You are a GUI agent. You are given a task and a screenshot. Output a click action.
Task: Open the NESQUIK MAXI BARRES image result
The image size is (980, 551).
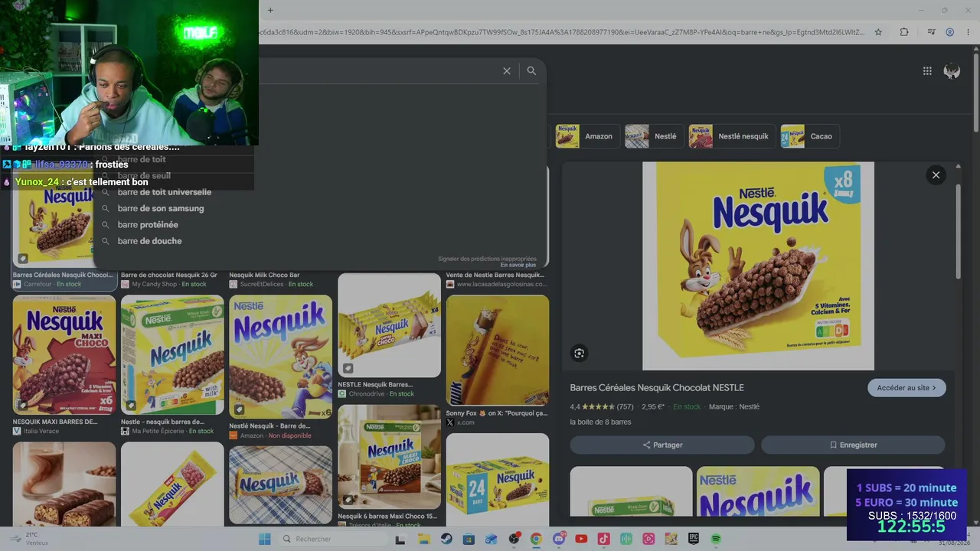64,355
